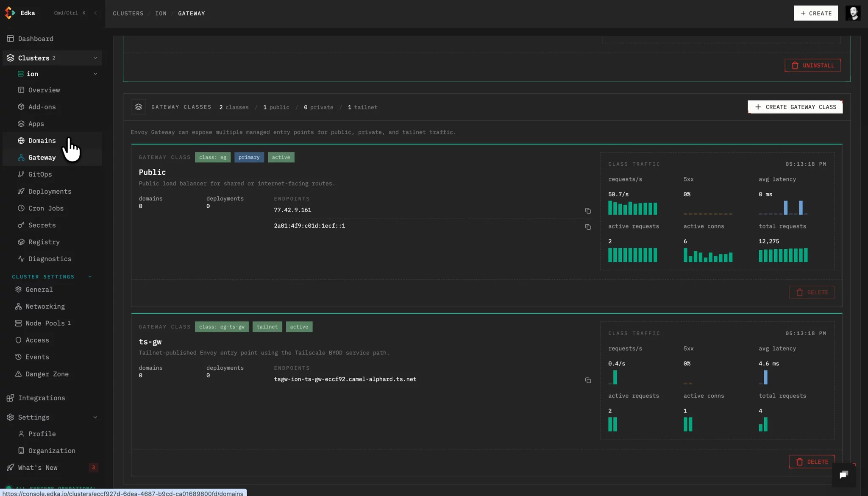Image resolution: width=868 pixels, height=496 pixels.
Task: Click the Edka logo icon
Action: [10, 13]
